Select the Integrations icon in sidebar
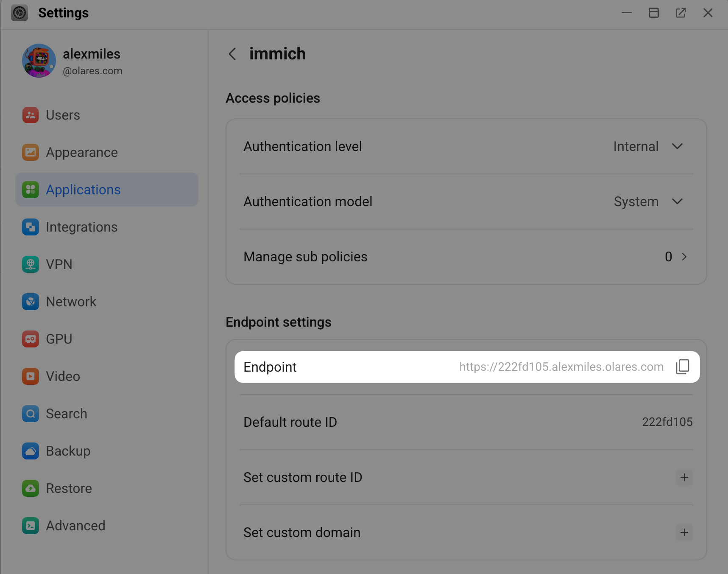 click(30, 227)
